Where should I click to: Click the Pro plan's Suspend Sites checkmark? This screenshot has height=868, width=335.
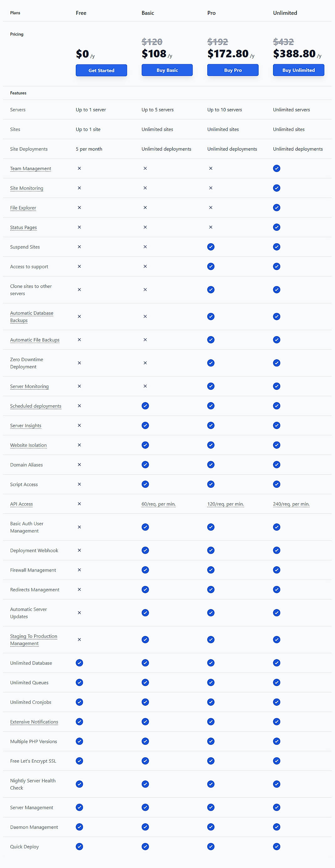coord(210,247)
